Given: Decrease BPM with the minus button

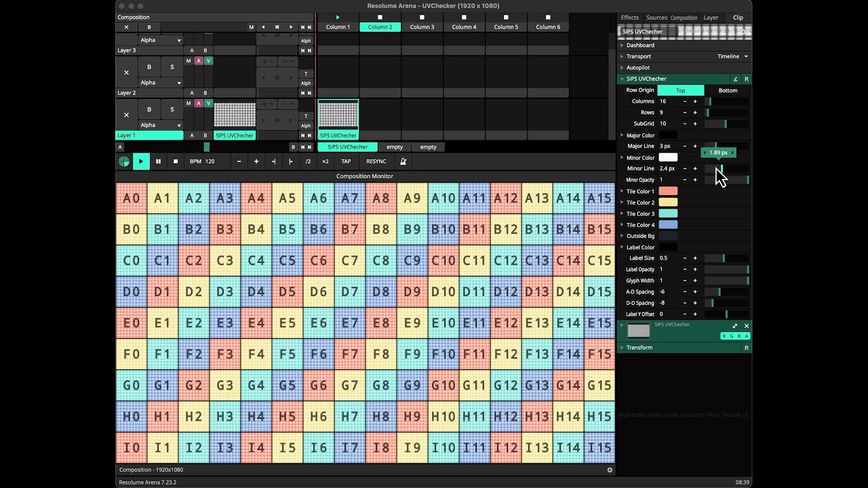Looking at the screenshot, I should click(239, 161).
